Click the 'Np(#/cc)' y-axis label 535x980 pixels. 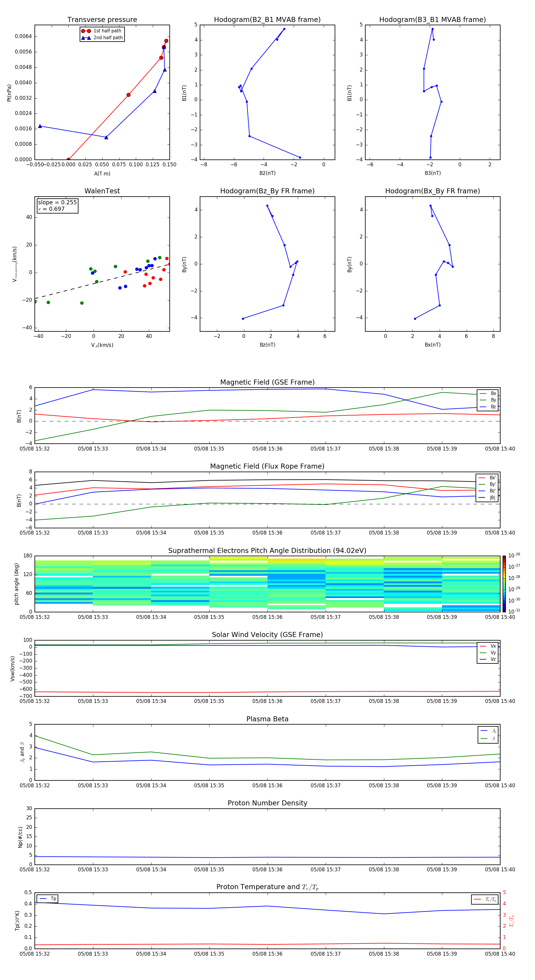[x=20, y=837]
